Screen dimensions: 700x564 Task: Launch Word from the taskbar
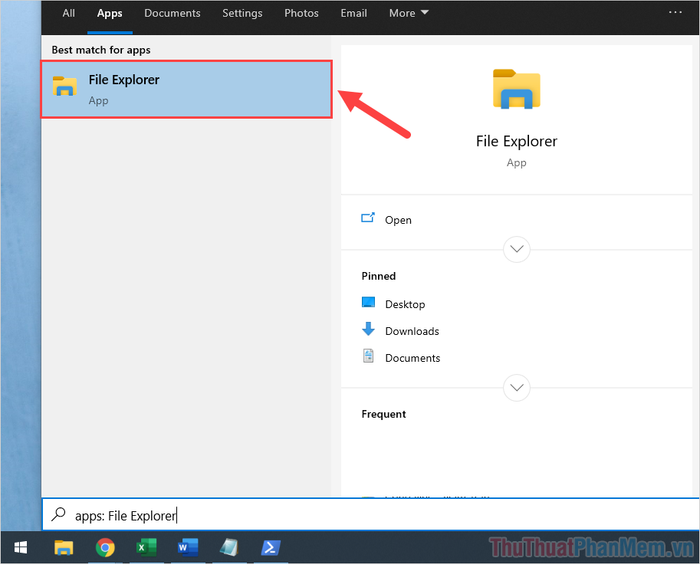pos(188,547)
